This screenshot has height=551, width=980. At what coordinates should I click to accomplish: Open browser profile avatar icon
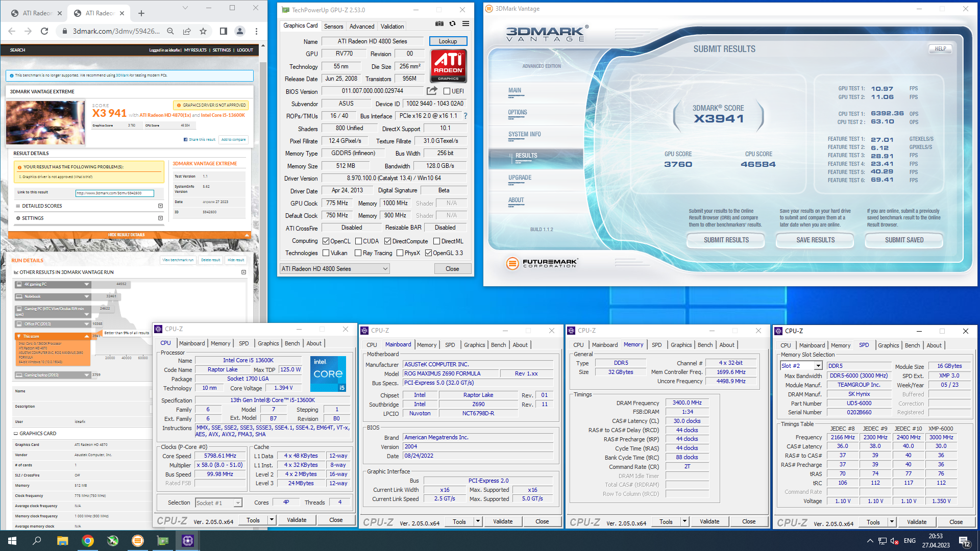click(x=239, y=31)
